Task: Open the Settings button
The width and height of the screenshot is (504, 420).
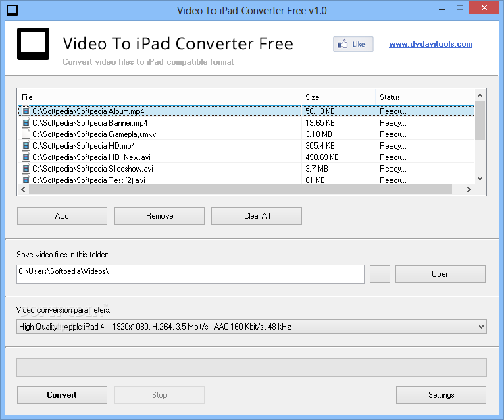Action: [441, 395]
